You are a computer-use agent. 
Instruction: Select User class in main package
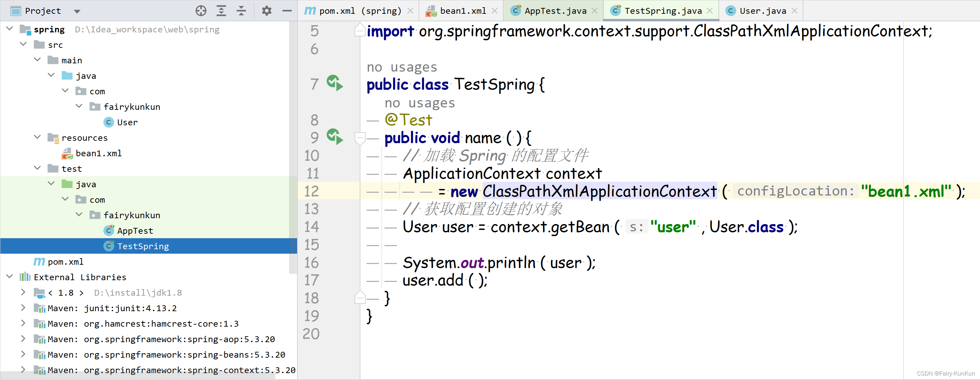(x=120, y=122)
